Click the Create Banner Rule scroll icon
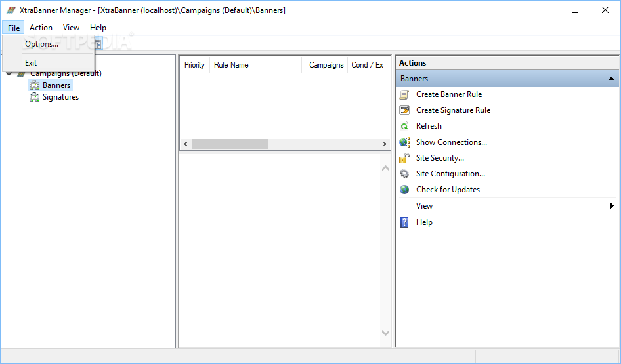621x364 pixels. click(x=404, y=94)
